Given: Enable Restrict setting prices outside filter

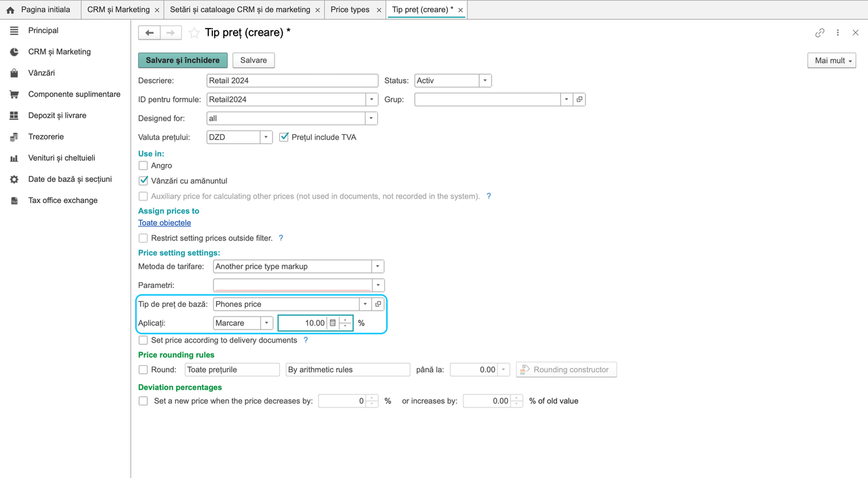Looking at the screenshot, I should (143, 238).
